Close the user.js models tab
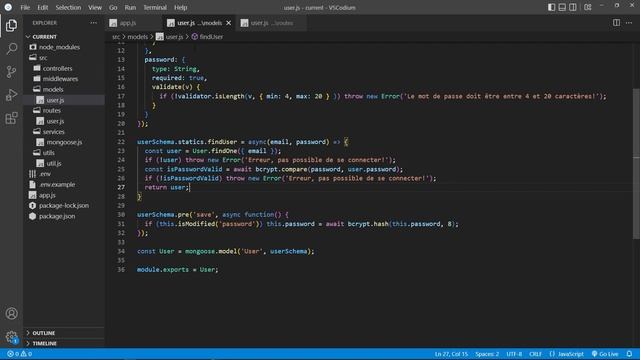This screenshot has height=360, width=640. (x=229, y=23)
